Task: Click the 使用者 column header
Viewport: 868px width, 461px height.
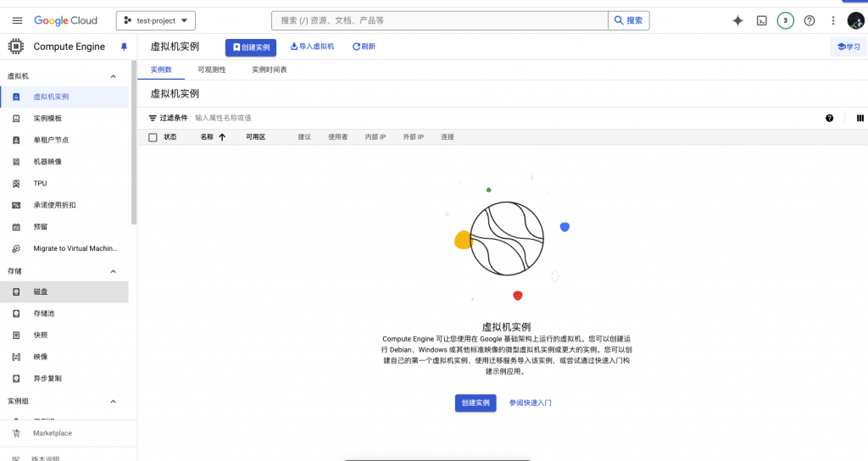Action: (x=337, y=136)
